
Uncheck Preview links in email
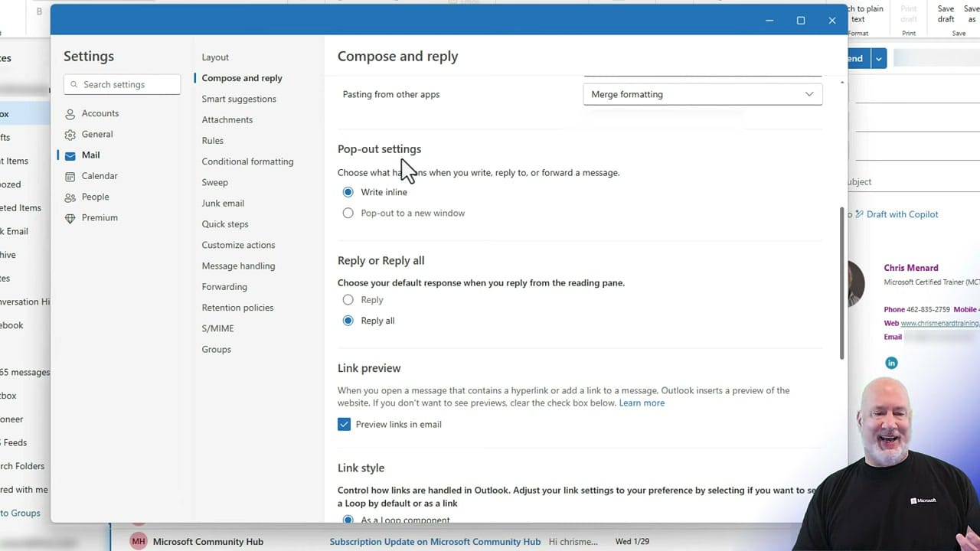coord(344,424)
